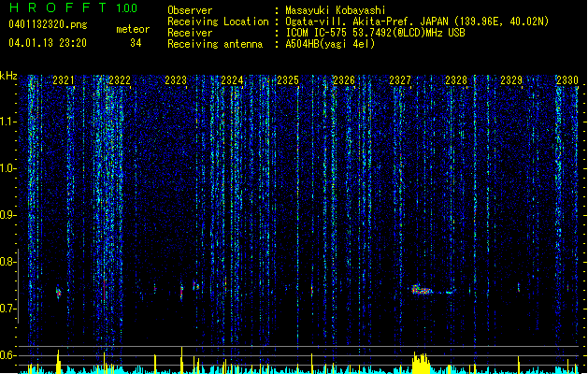
Task: Click the Receiving antenna label
Action: coord(215,44)
